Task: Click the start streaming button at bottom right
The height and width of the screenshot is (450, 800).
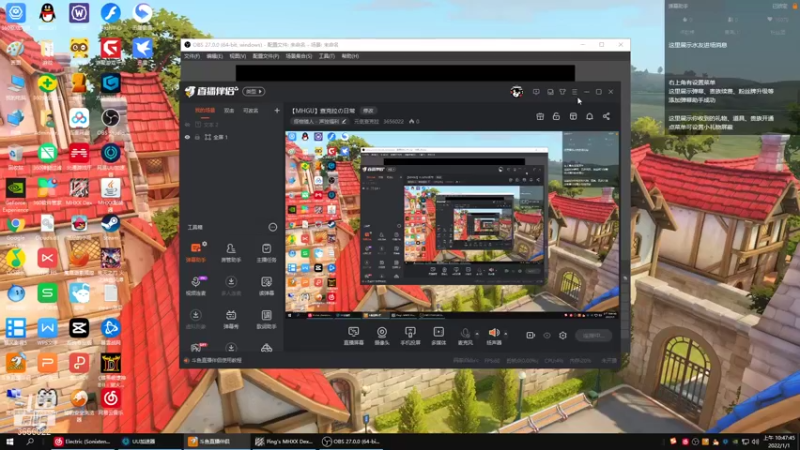Action: pos(594,336)
